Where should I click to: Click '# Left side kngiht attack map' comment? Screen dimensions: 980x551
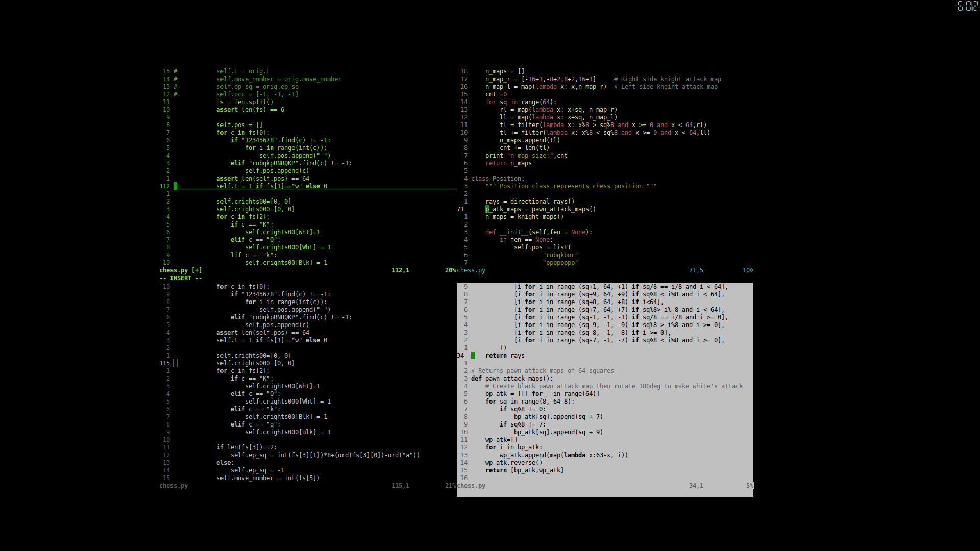666,87
